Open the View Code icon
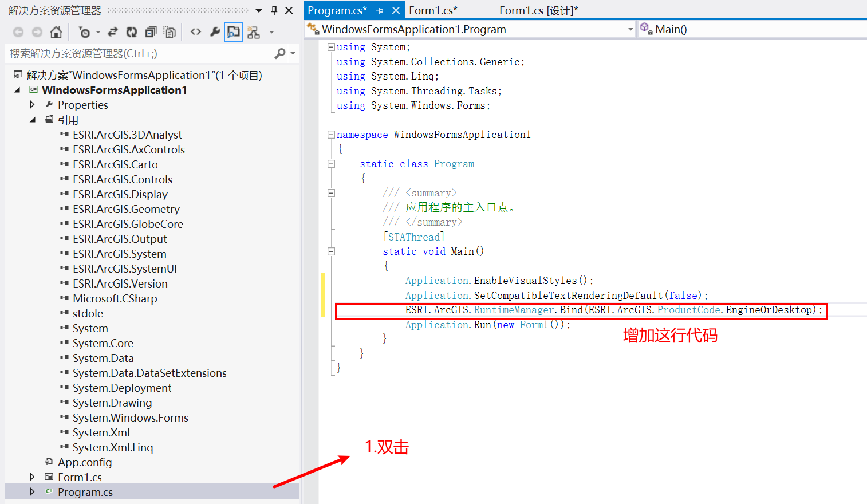The height and width of the screenshot is (504, 867). [x=196, y=31]
